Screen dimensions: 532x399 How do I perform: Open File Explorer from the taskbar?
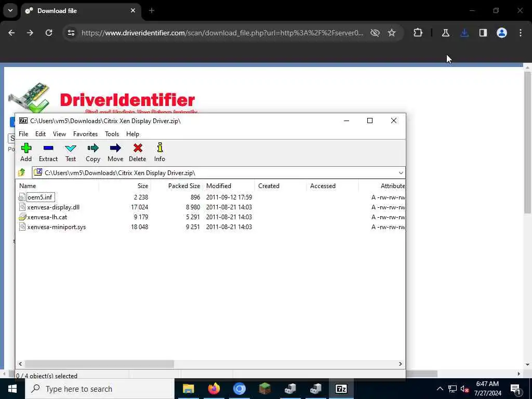point(188,389)
